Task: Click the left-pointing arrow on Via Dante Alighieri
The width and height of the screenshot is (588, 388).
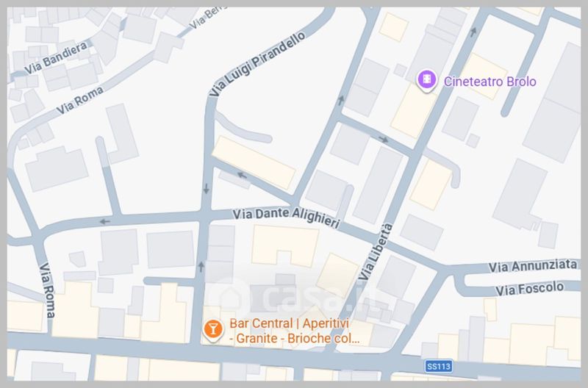Action: pyautogui.click(x=105, y=221)
